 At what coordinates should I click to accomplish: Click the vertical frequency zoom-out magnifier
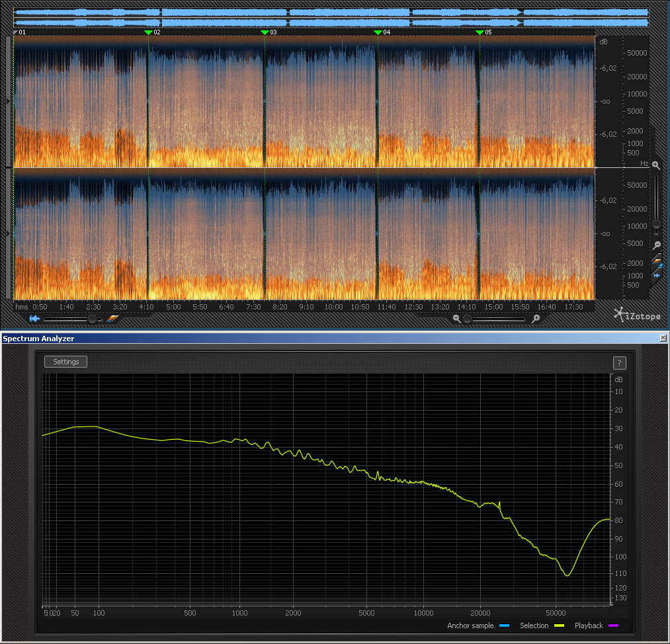(x=656, y=245)
